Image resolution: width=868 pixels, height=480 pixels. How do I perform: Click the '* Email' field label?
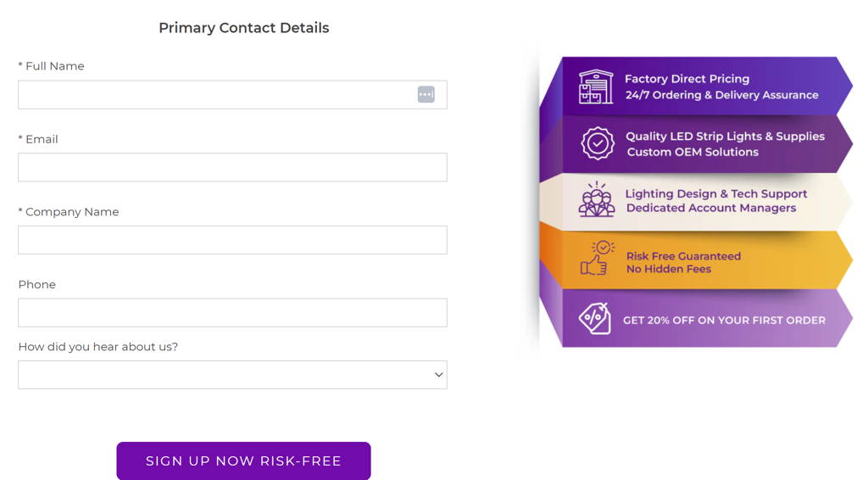click(x=38, y=139)
